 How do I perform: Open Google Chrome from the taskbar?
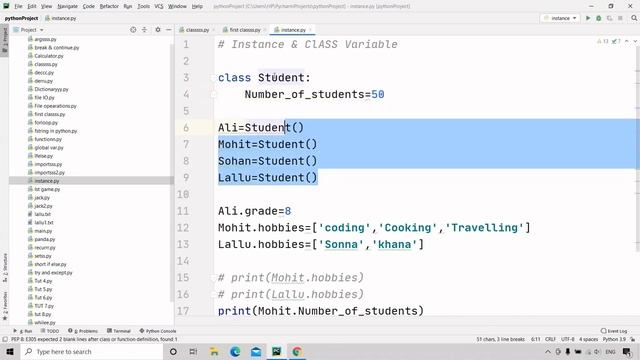click(x=297, y=352)
